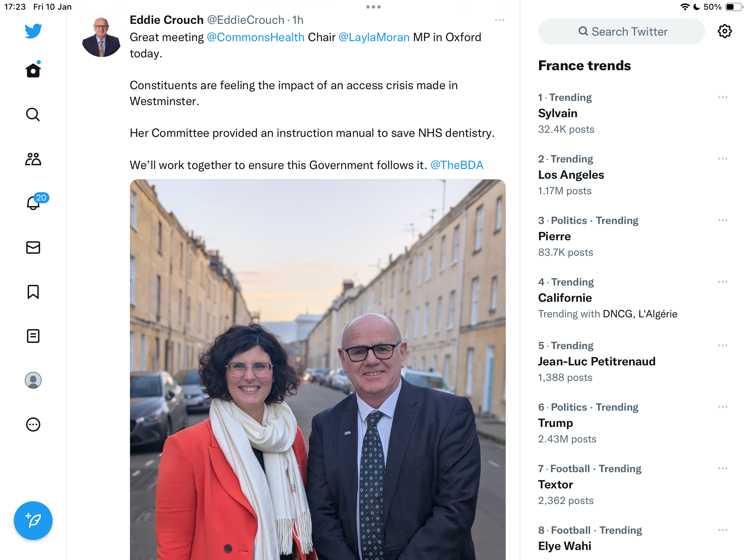Open the Communities people icon
Image resolution: width=747 pixels, height=560 pixels.
(33, 159)
